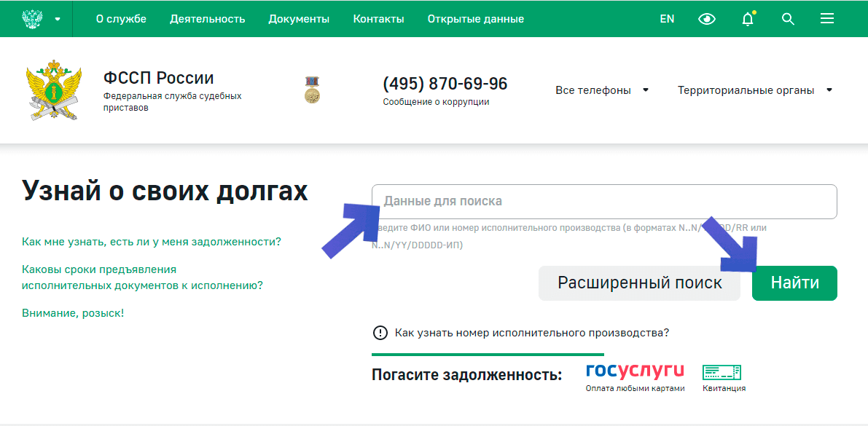The height and width of the screenshot is (426, 868).
Task: Expand dropdown arrow beside top emblem
Action: pos(58,19)
